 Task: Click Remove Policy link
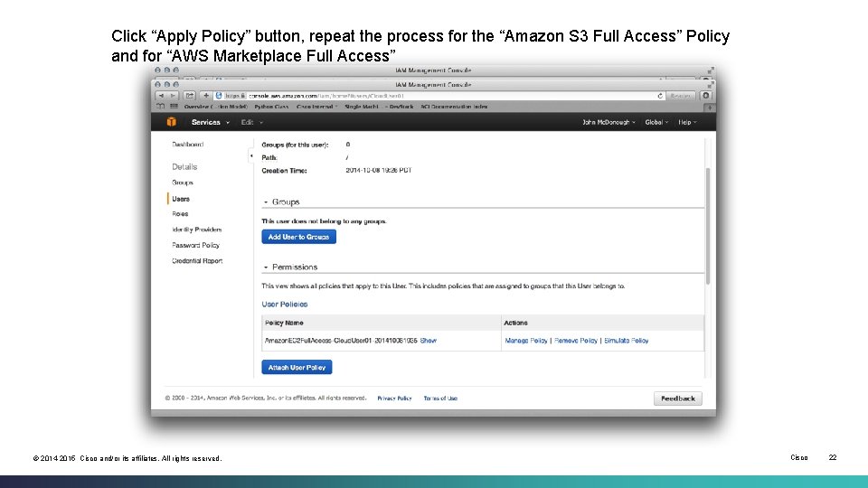(x=576, y=341)
